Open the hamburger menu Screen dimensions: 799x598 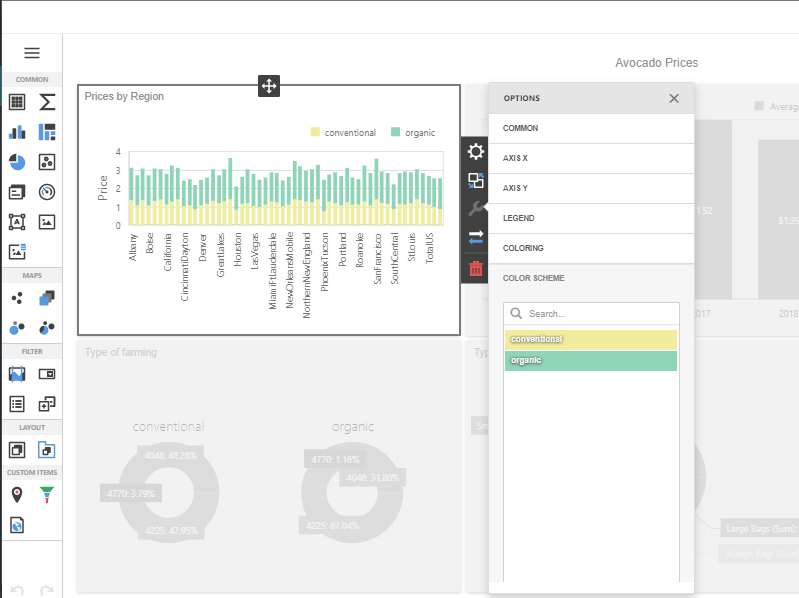(x=32, y=53)
